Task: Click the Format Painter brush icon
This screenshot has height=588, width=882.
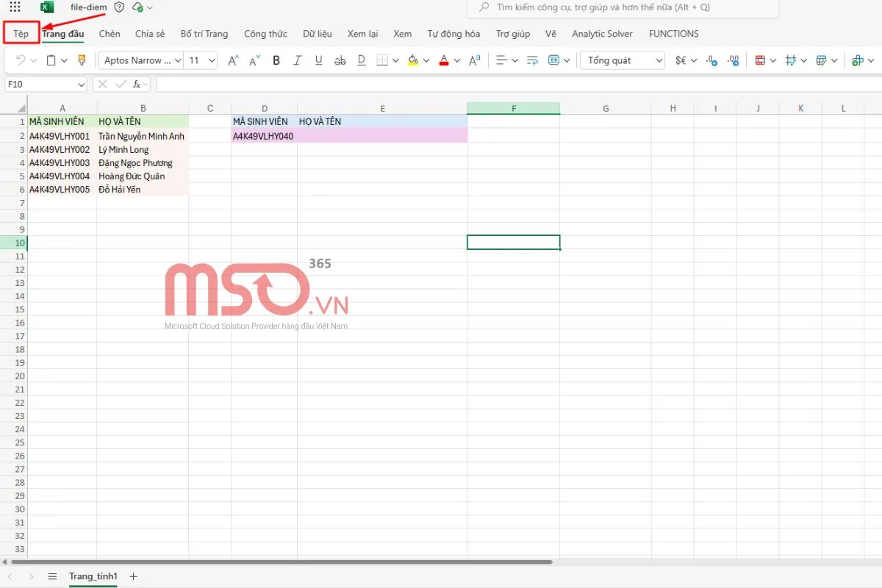Action: click(x=82, y=60)
